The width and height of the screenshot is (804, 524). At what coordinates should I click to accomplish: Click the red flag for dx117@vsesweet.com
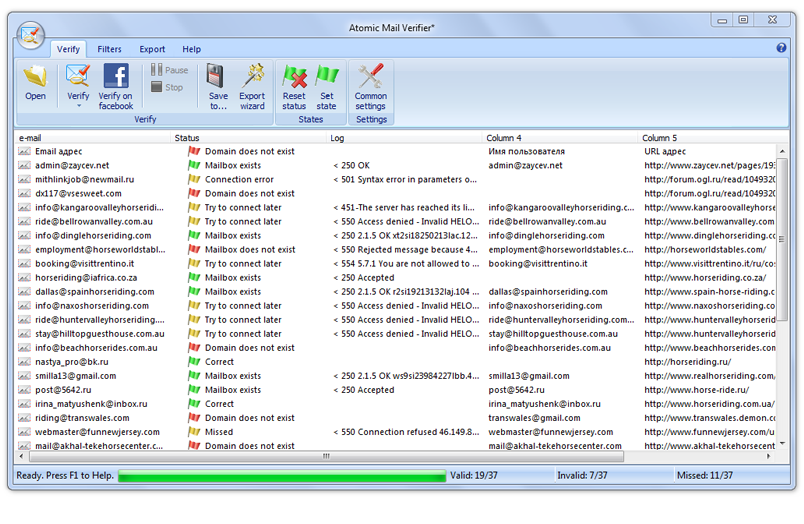tap(194, 193)
